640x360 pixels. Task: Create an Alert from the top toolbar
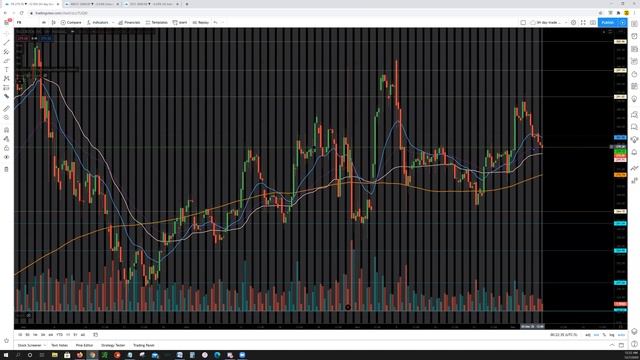(x=180, y=22)
